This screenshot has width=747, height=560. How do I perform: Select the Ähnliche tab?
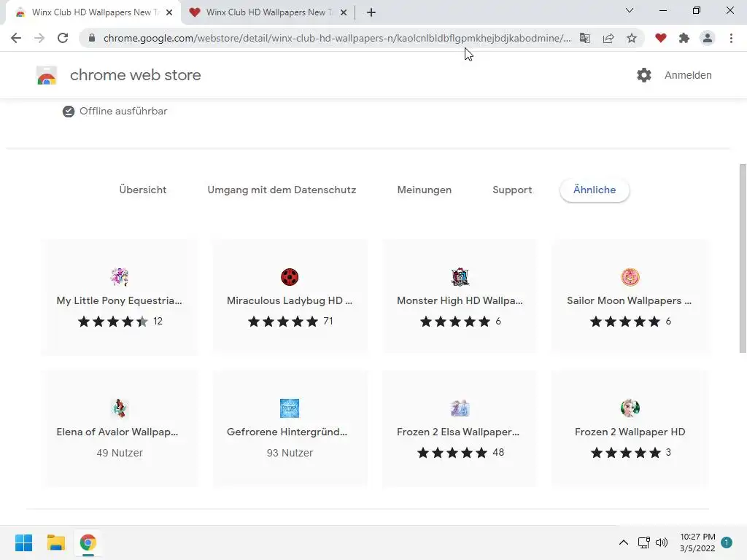point(595,190)
